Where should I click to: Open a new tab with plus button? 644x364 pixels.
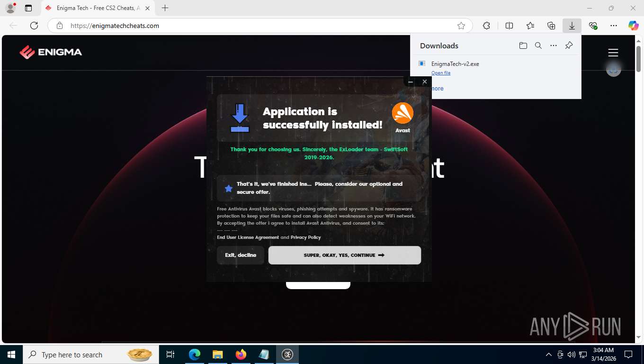coord(165,8)
